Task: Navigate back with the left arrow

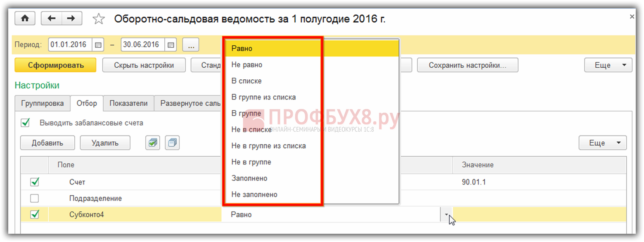Action: (52, 18)
